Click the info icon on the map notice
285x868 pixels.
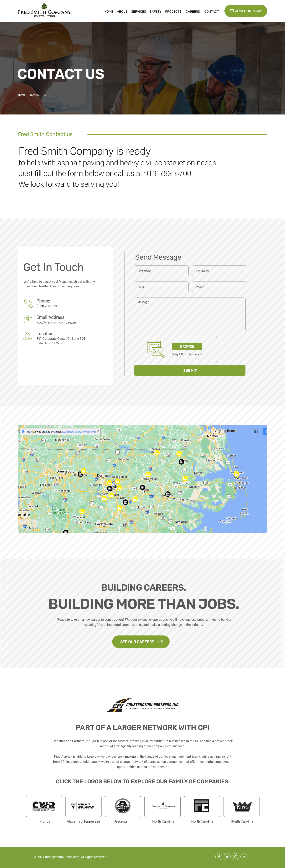tap(23, 431)
